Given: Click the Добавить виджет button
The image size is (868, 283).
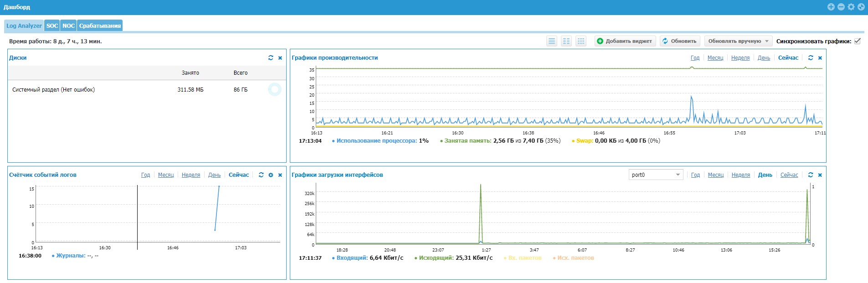Looking at the screenshot, I should click(625, 41).
